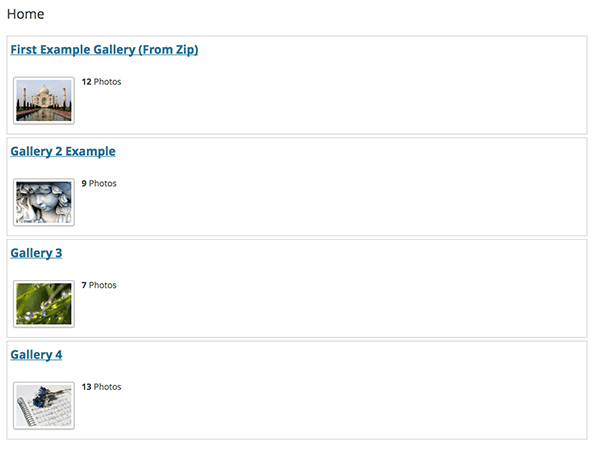The width and height of the screenshot is (600, 454).
Task: Open the First Example Gallery (From Zip) link
Action: tap(104, 50)
